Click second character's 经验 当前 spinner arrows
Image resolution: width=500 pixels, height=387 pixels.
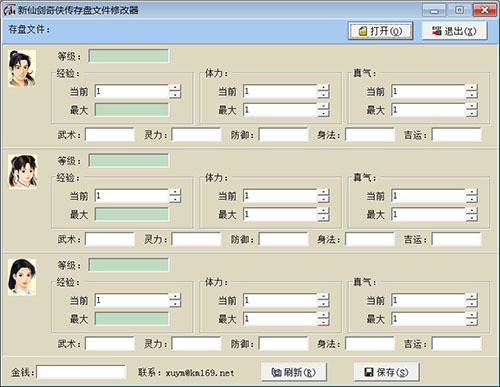pos(175,196)
